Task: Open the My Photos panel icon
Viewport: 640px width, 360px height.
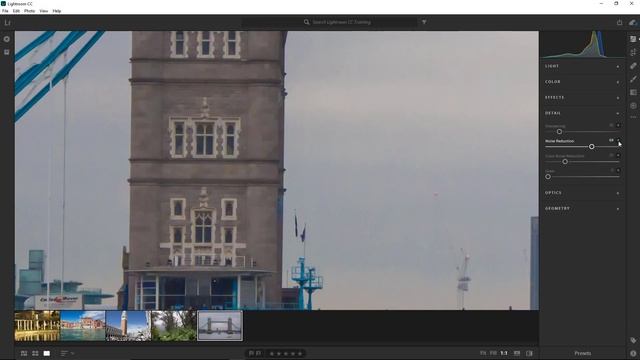Action: tap(7, 52)
